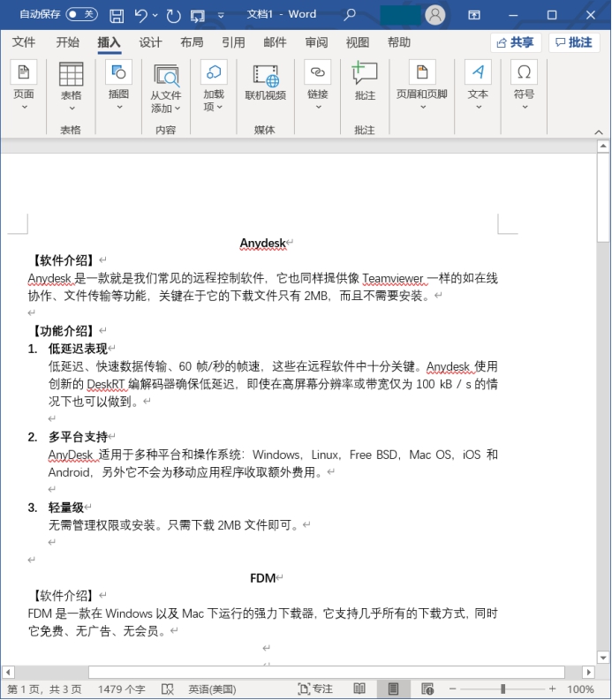Click the word count '1479 个字'
This screenshot has width=612, height=700.
point(122,689)
